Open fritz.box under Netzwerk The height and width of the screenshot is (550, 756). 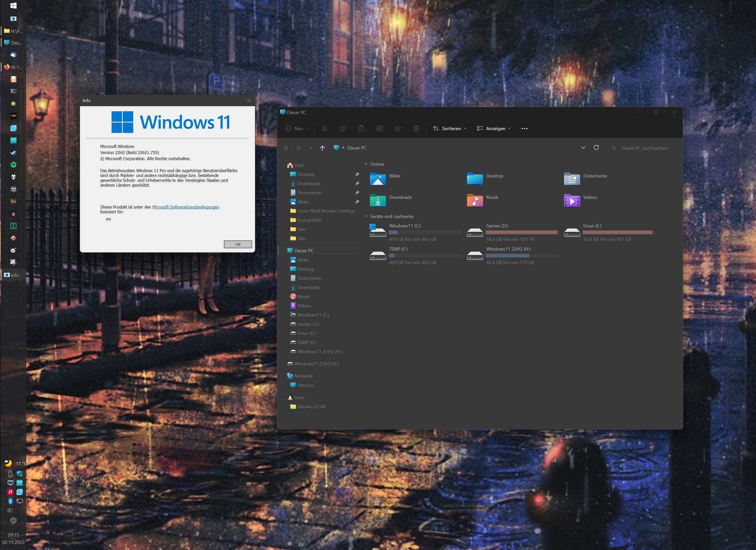click(x=302, y=385)
